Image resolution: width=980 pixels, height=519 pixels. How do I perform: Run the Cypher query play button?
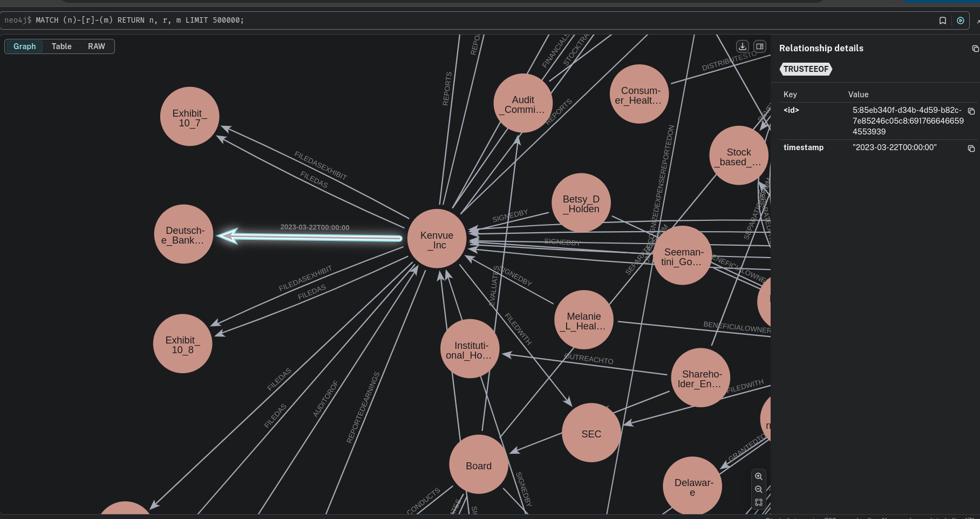[x=961, y=21]
